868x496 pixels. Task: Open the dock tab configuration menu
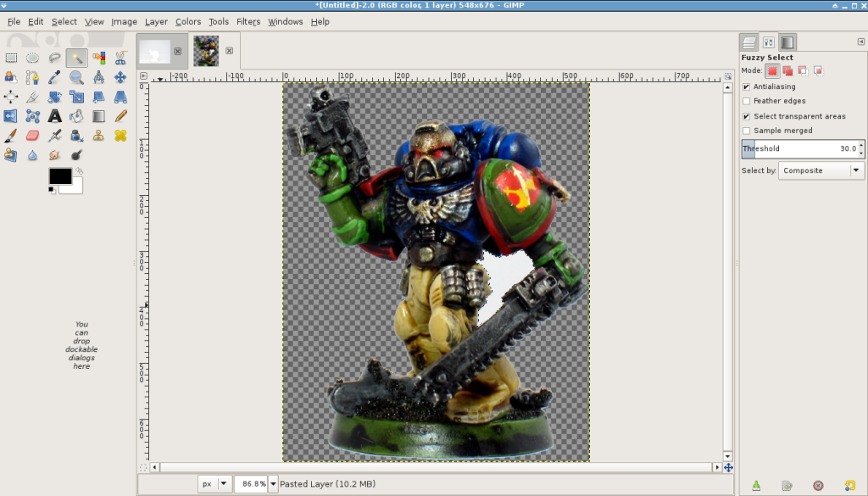pos(861,42)
